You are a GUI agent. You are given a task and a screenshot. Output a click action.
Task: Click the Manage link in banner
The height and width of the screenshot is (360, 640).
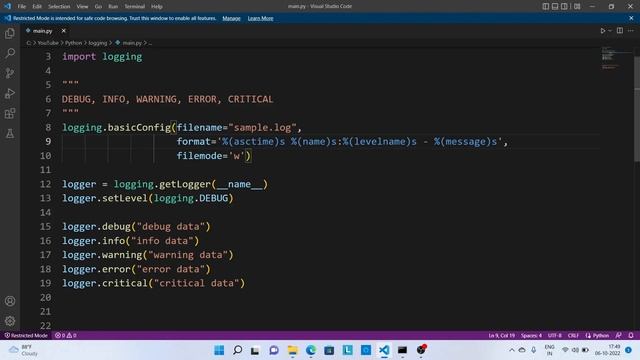(x=231, y=18)
